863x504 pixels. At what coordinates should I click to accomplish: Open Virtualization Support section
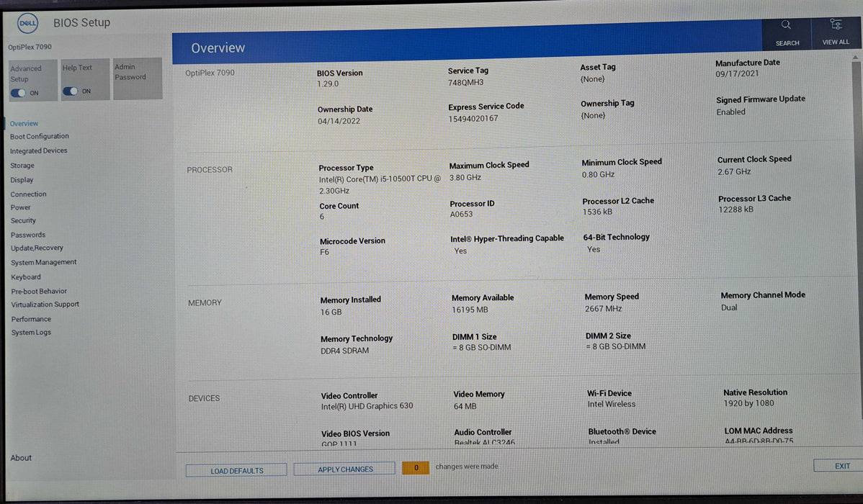45,305
